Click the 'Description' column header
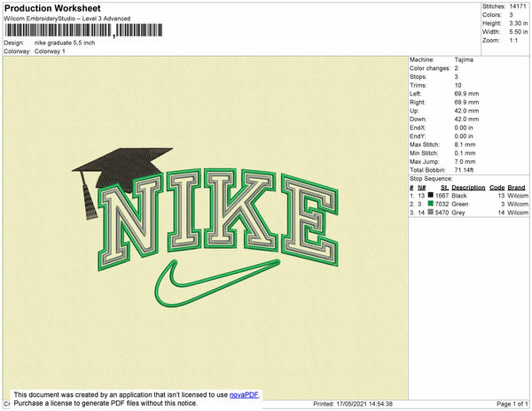Viewport: 532px width, 411px height. point(468,187)
